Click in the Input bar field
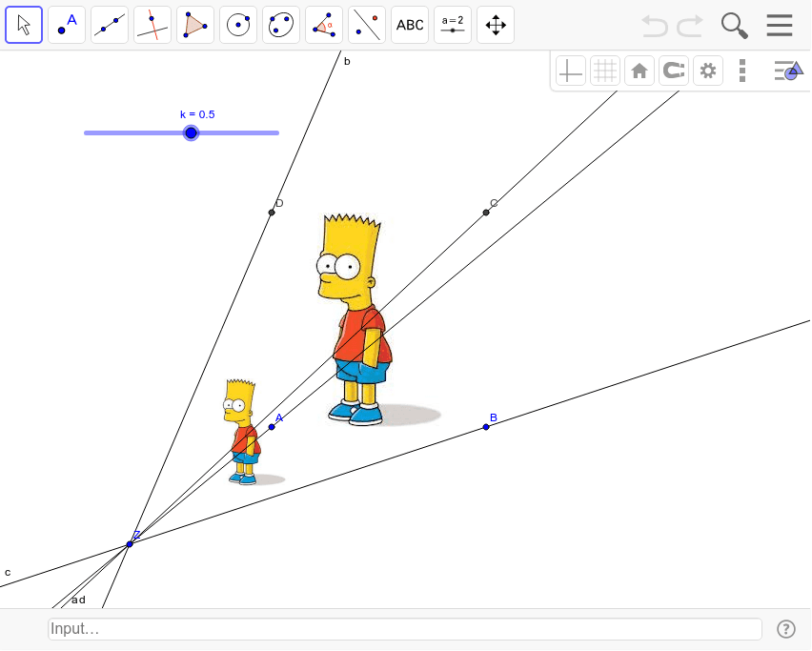 pos(405,629)
